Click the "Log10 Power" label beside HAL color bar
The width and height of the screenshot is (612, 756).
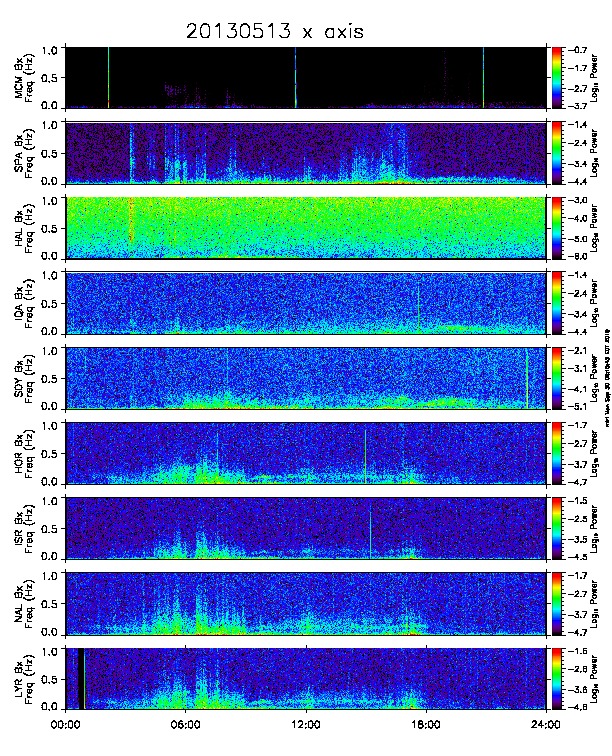click(x=595, y=228)
